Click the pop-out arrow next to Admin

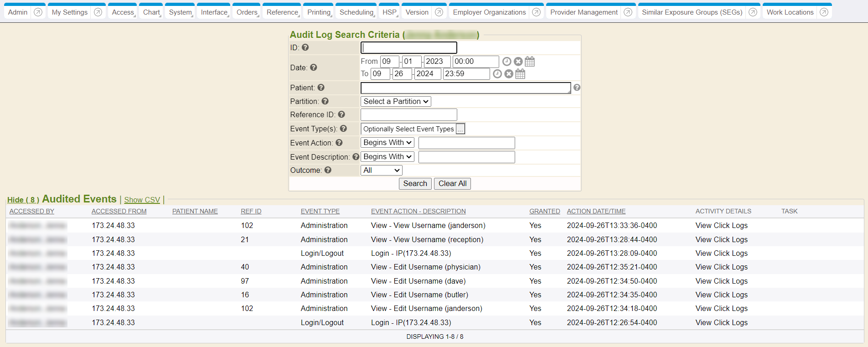pyautogui.click(x=38, y=12)
